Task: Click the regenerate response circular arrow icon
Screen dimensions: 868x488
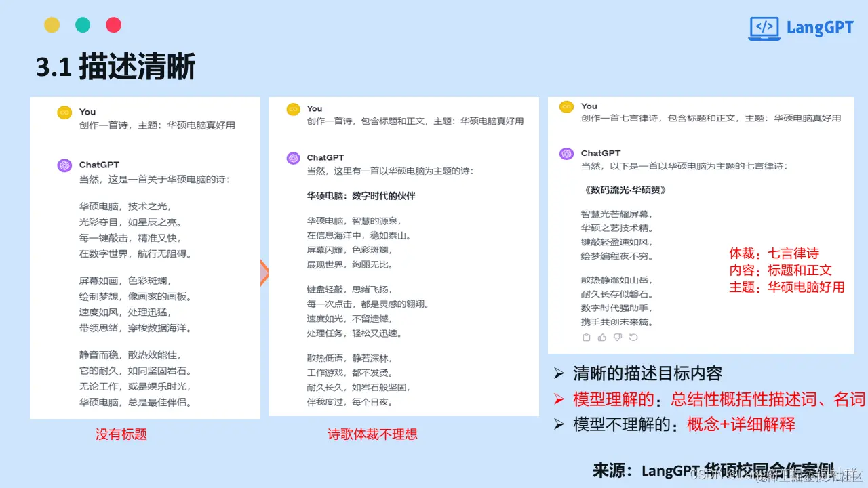Action: [x=633, y=337]
